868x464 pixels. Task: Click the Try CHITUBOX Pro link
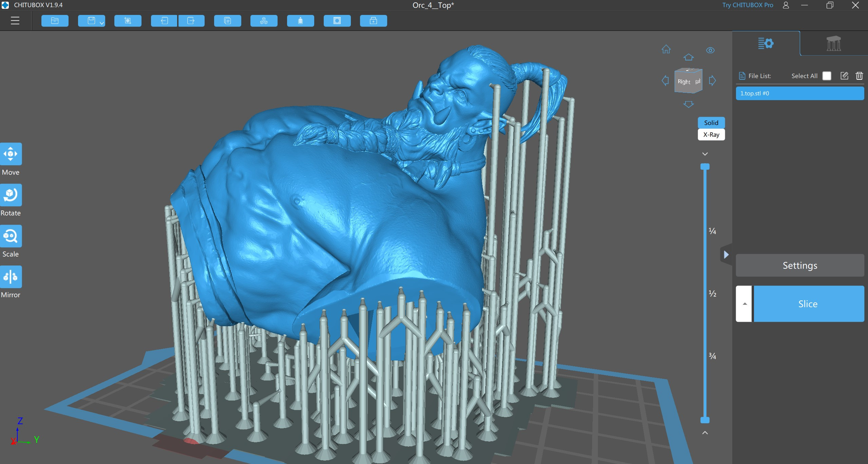pyautogui.click(x=748, y=5)
